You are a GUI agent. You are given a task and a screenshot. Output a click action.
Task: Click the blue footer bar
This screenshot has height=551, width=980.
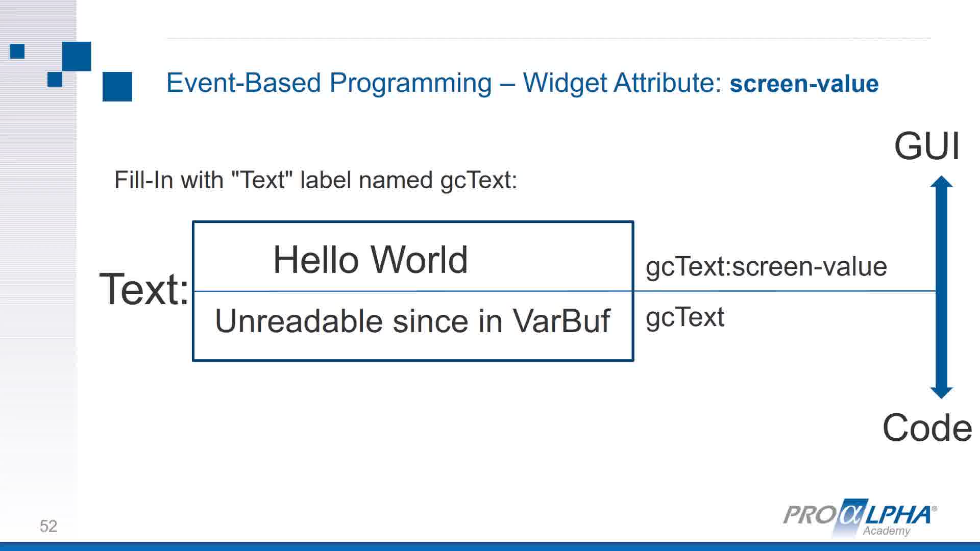tap(490, 546)
